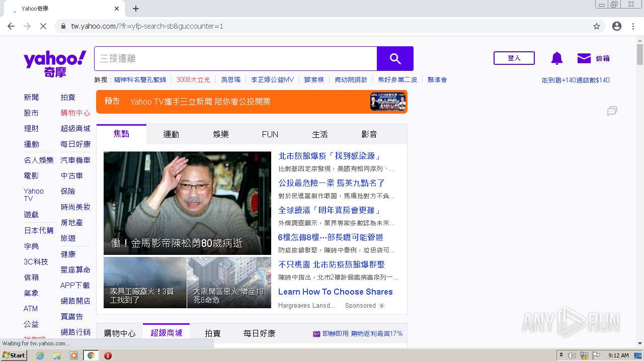Click trending search 李芷婷公益MV

click(272, 80)
